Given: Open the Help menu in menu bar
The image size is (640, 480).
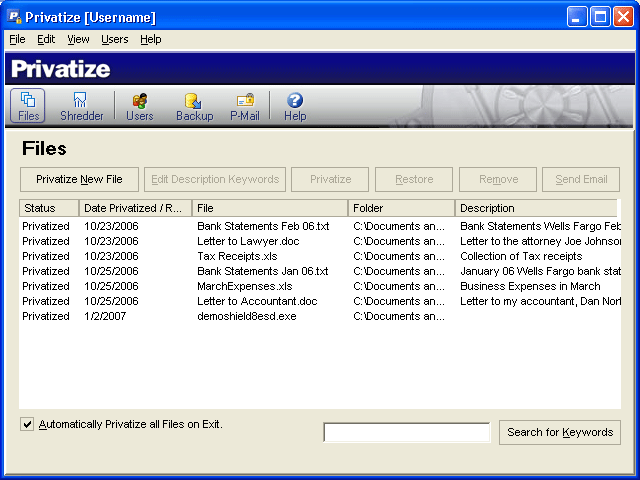Looking at the screenshot, I should point(151,39).
